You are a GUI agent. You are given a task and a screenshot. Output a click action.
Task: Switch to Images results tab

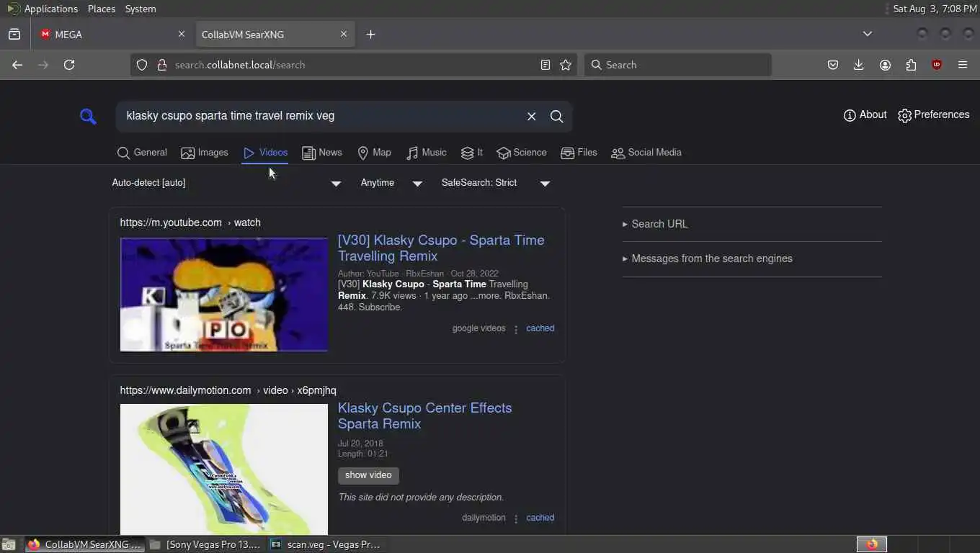tap(205, 153)
